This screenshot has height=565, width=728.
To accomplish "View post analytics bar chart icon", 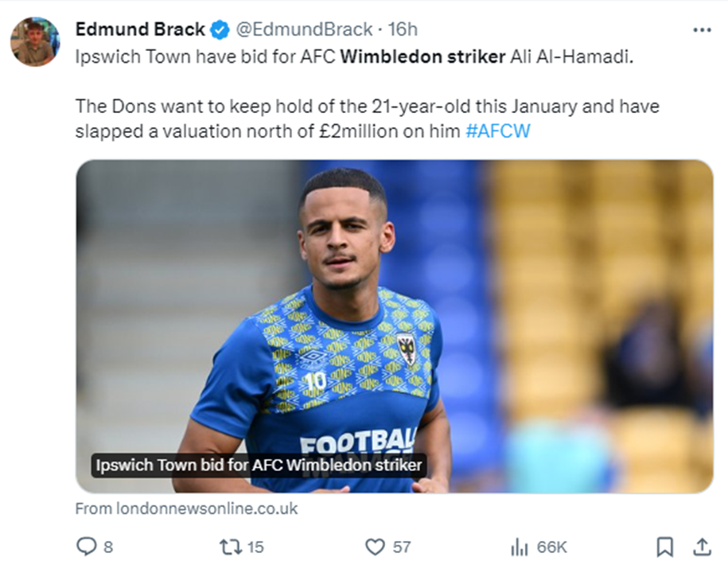I will coord(520,547).
